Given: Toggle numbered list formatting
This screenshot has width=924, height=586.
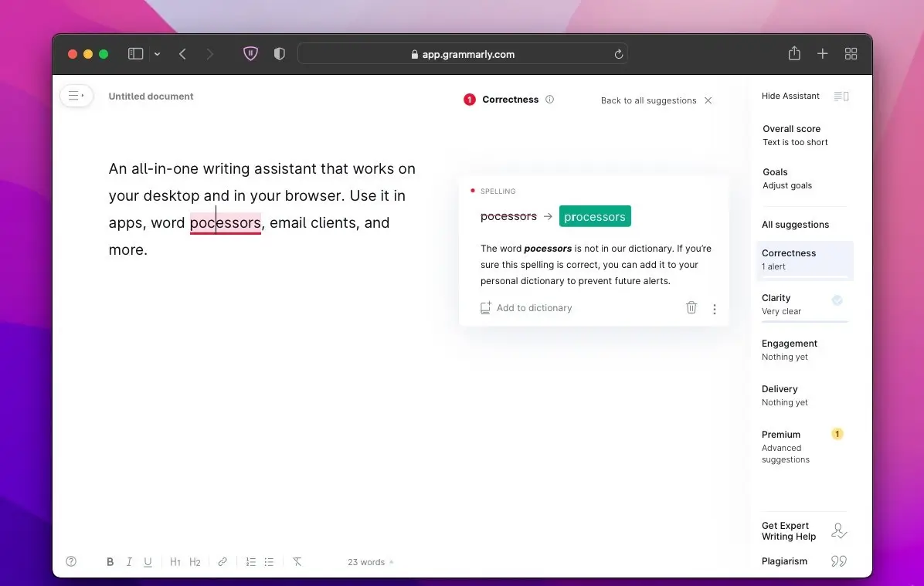Looking at the screenshot, I should tap(250, 562).
